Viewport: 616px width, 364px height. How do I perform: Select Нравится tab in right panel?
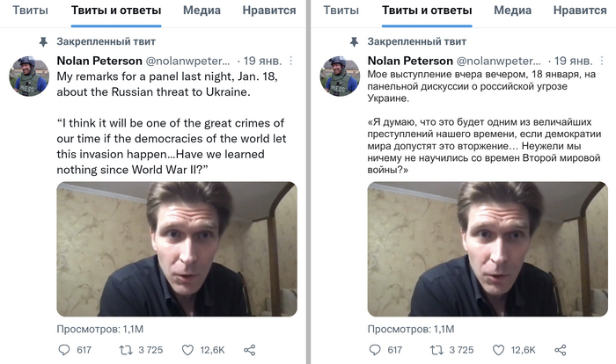pyautogui.click(x=583, y=11)
